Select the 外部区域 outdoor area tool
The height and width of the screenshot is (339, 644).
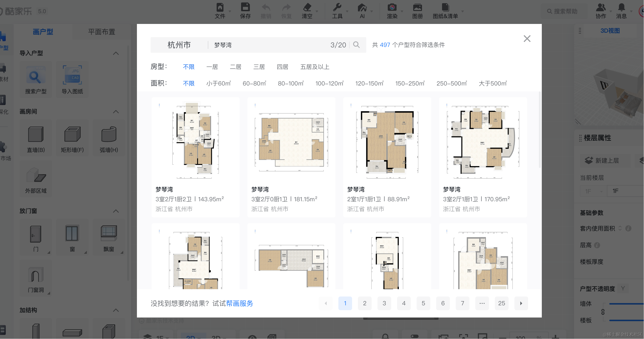pyautogui.click(x=36, y=179)
